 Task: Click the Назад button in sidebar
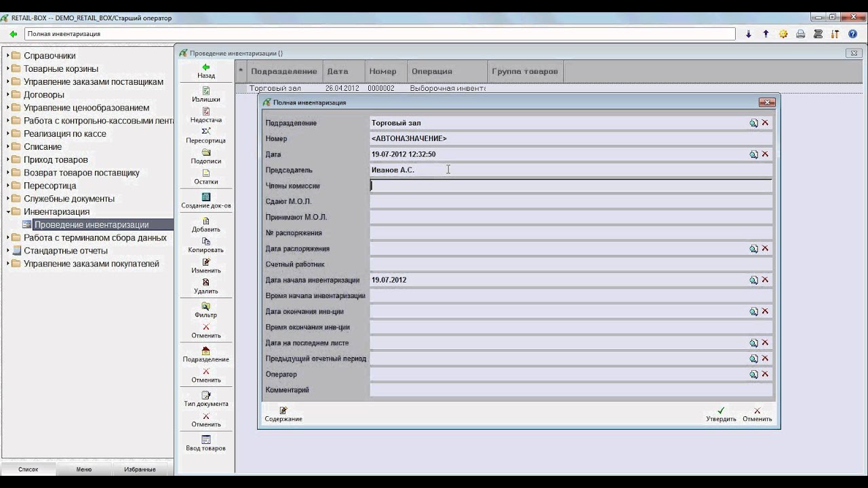(x=206, y=71)
